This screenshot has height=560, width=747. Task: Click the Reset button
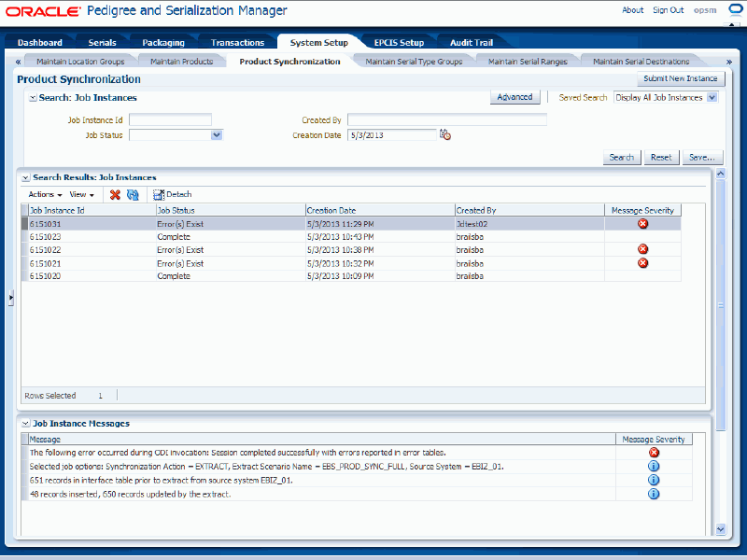(661, 157)
